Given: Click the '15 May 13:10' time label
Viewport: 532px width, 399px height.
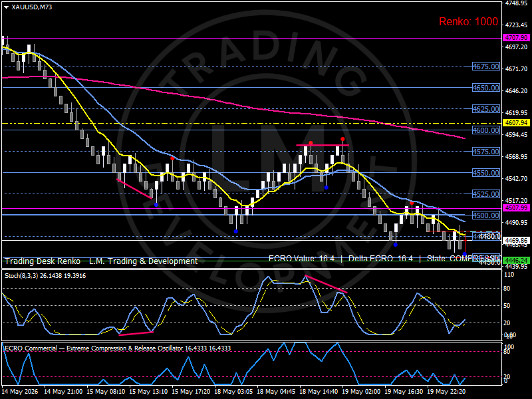Looking at the screenshot, I should click(148, 391).
